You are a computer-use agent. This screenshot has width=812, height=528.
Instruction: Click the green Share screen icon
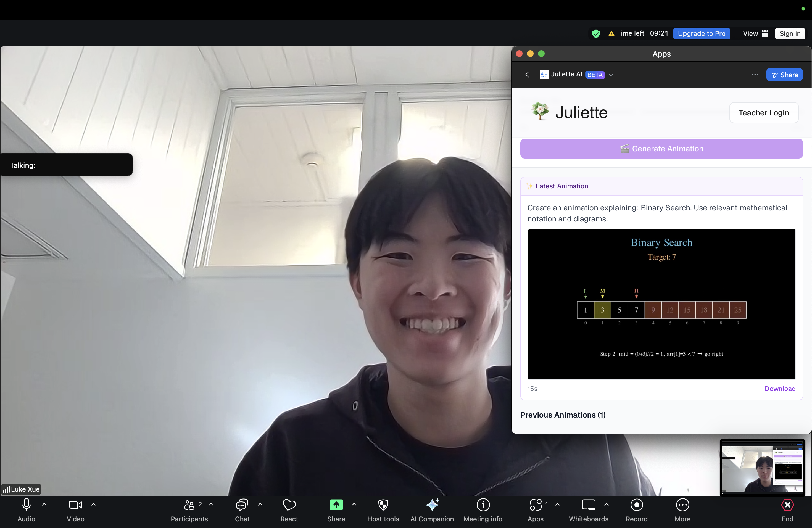pyautogui.click(x=336, y=505)
